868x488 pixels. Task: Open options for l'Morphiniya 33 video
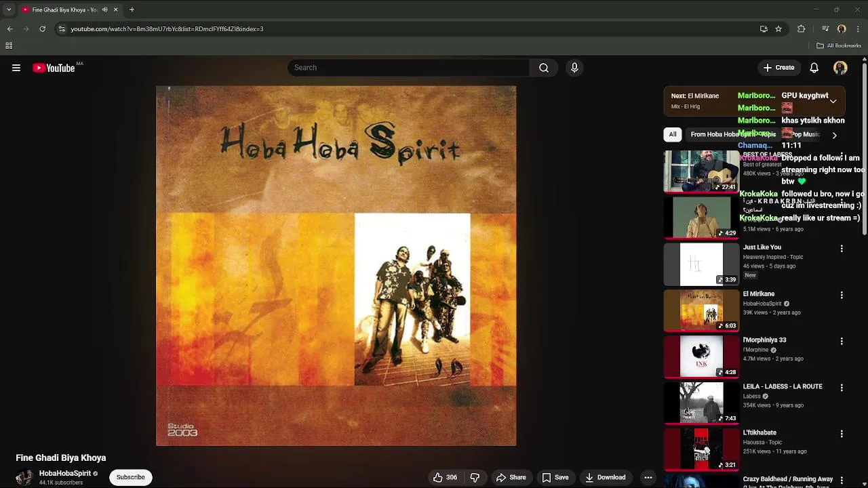click(842, 341)
